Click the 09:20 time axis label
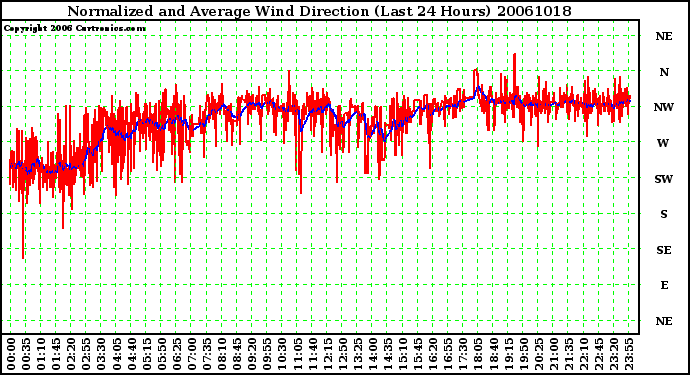This screenshot has width=690, height=375. (x=252, y=354)
